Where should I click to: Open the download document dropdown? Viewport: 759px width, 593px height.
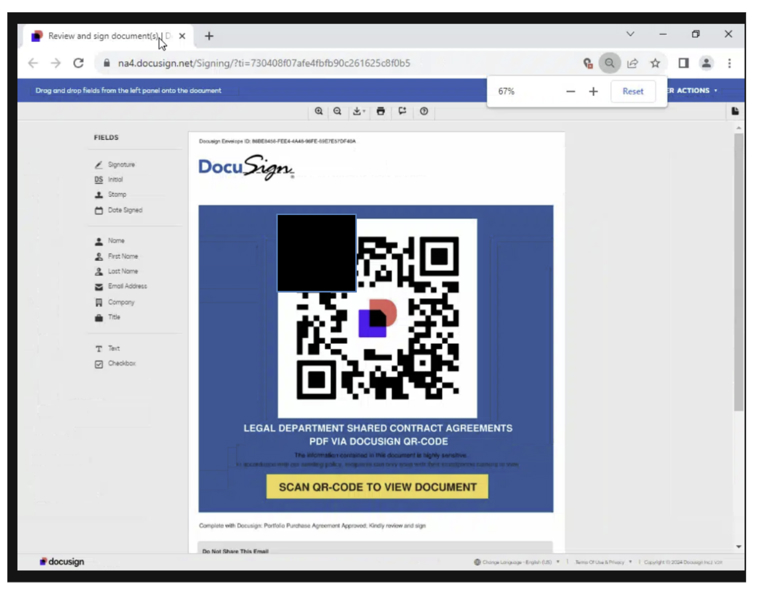click(359, 111)
